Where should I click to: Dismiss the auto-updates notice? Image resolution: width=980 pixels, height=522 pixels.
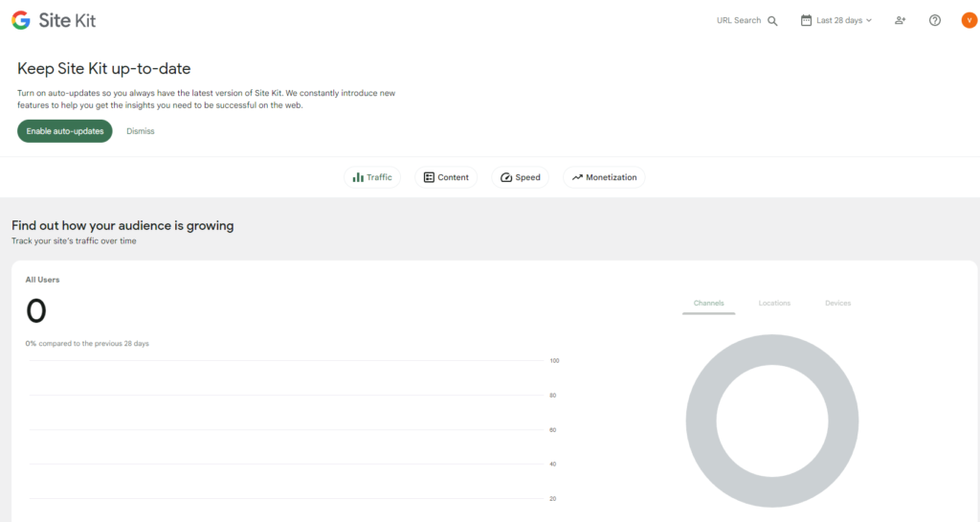pos(141,131)
